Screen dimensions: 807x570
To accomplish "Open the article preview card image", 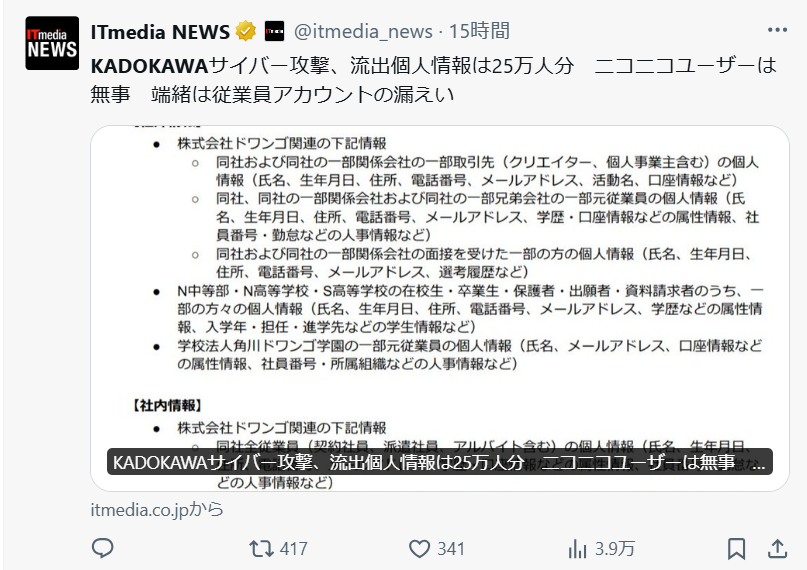I will (x=440, y=308).
